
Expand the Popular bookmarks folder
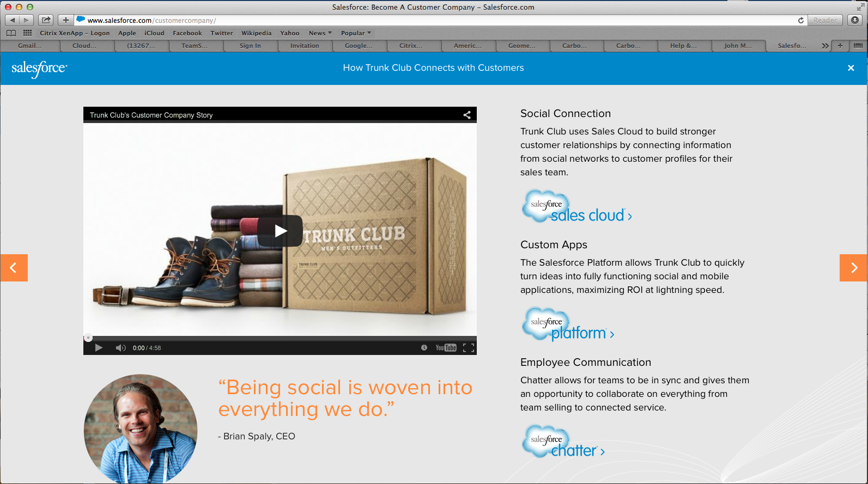point(356,33)
